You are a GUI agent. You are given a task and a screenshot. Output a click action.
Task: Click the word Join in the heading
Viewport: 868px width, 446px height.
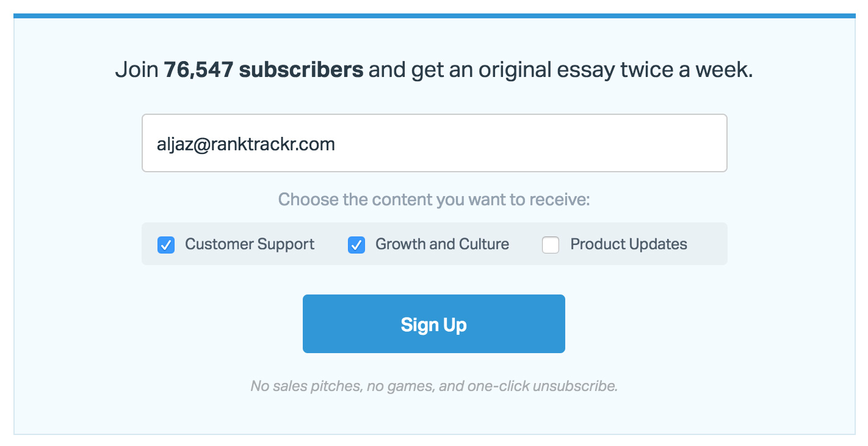[x=137, y=70]
